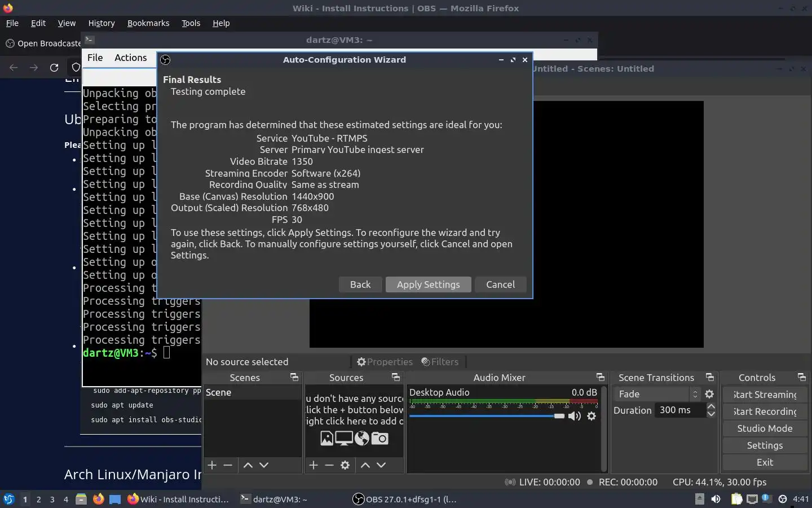Mute Desktop Audio with the speaker icon

point(575,416)
